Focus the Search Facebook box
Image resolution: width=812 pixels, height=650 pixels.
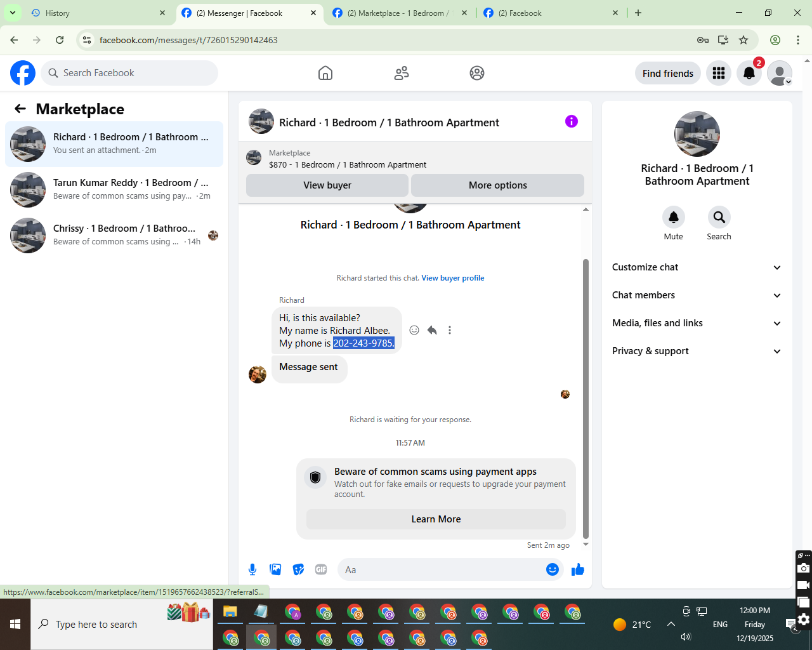click(x=129, y=73)
